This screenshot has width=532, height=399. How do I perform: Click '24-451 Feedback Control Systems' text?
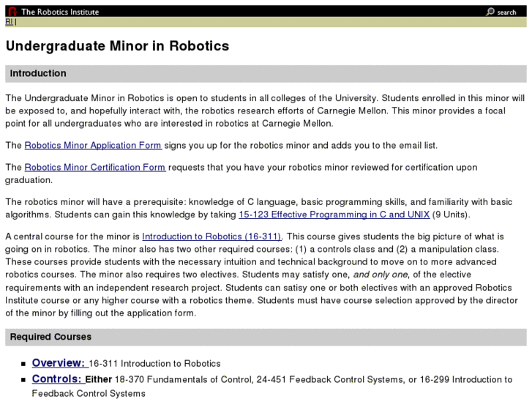(331, 380)
